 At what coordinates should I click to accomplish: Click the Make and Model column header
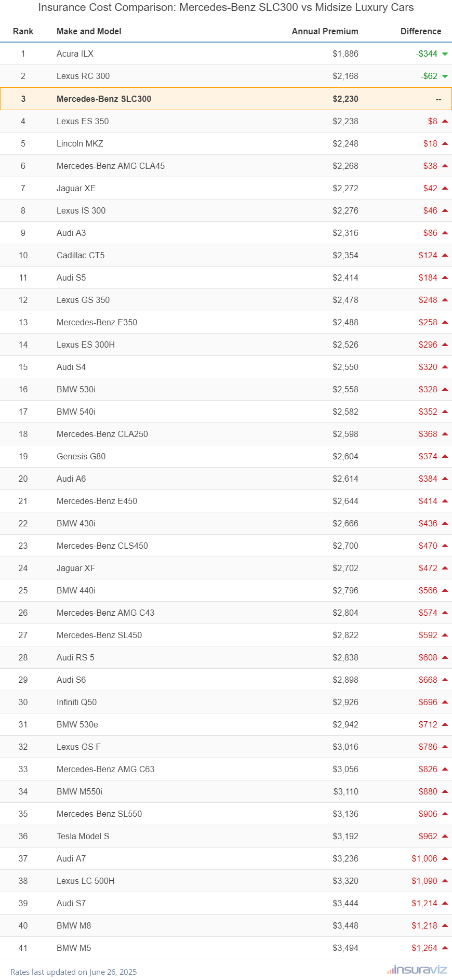[89, 31]
